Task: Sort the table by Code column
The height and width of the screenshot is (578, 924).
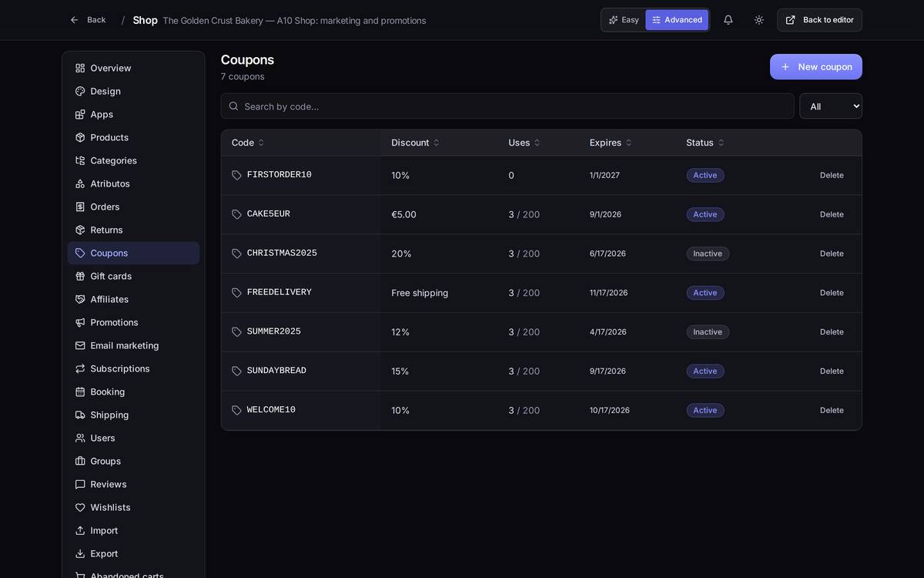Action: tap(248, 143)
